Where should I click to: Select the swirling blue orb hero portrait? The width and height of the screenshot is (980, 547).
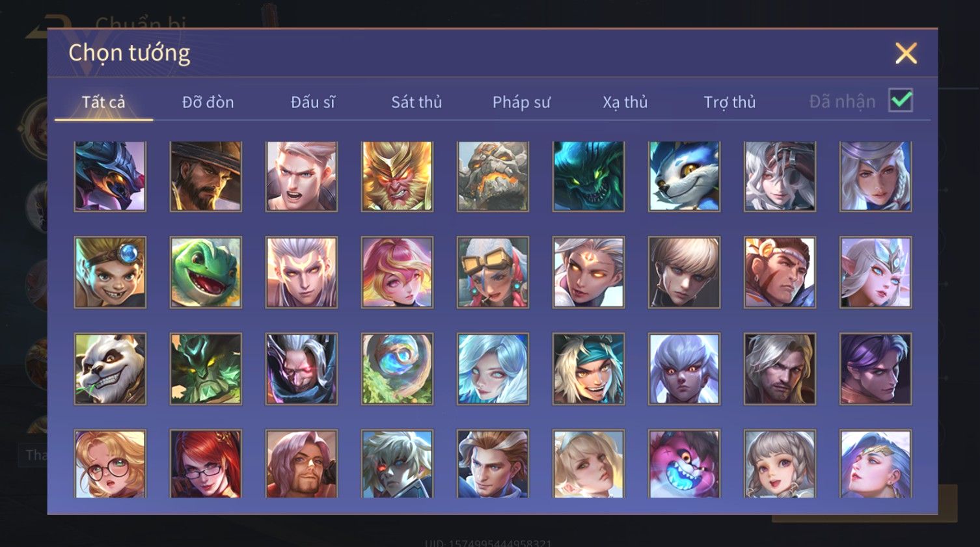[397, 369]
